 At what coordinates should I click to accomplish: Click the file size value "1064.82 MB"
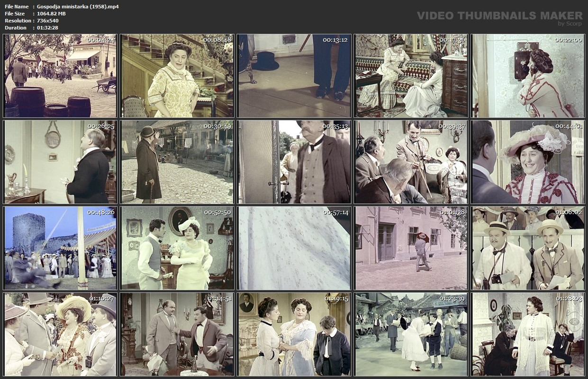(x=51, y=14)
